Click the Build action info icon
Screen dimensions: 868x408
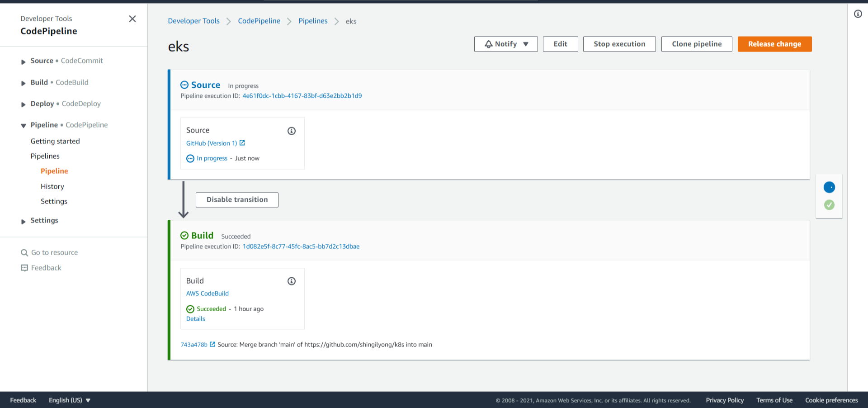[292, 281]
